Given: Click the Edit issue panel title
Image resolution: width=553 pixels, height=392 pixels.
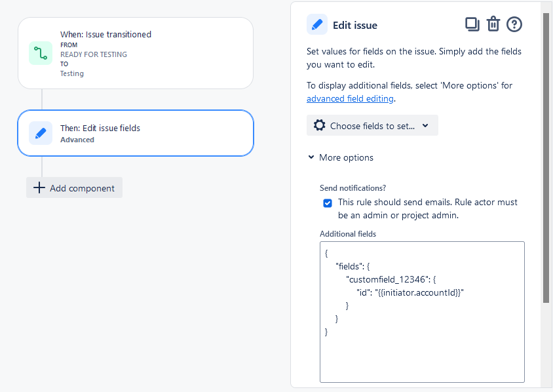Looking at the screenshot, I should click(355, 26).
